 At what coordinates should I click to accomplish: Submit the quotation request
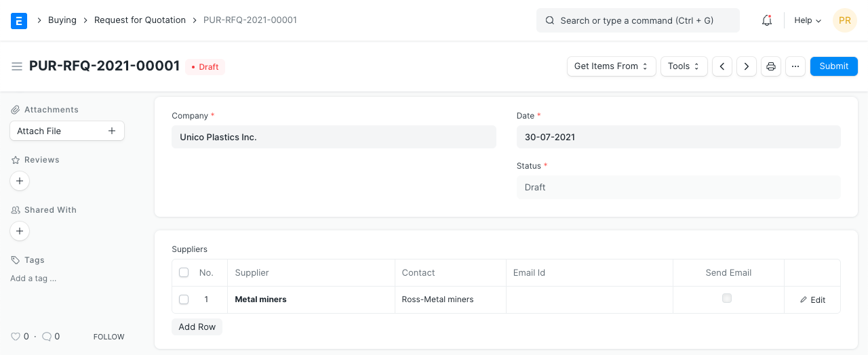click(833, 66)
